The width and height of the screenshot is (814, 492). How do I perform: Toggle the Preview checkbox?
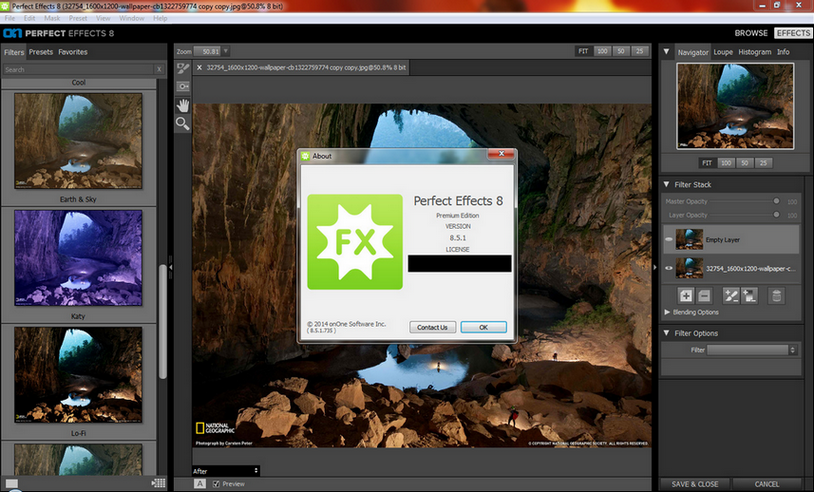[x=216, y=484]
